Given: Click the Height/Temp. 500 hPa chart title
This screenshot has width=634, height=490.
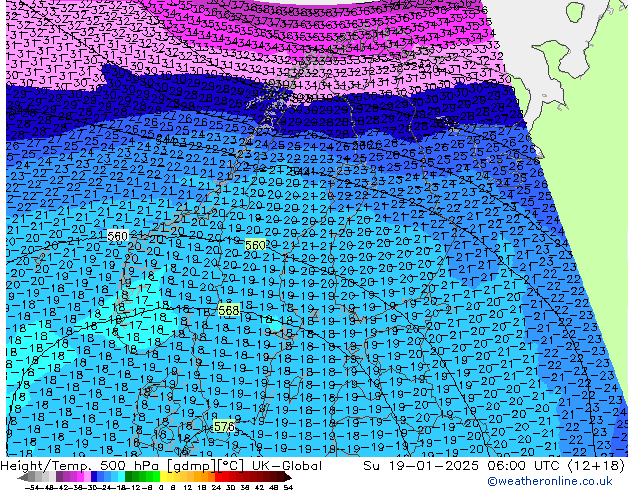Looking at the screenshot, I should click(x=161, y=466).
